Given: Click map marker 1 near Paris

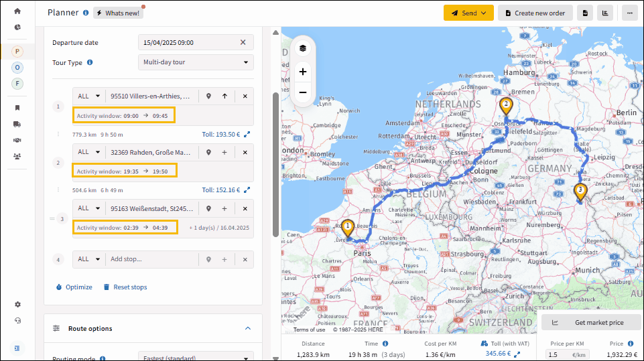Looking at the screenshot, I should pos(348,228).
